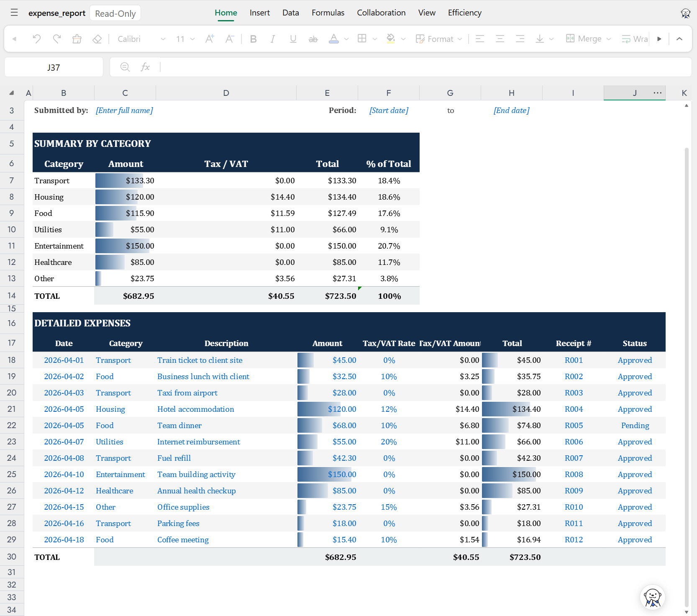Toggle Italic formatting

[x=273, y=39]
